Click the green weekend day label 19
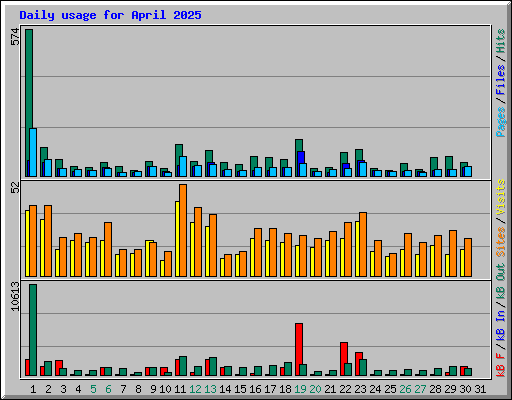 point(300,389)
